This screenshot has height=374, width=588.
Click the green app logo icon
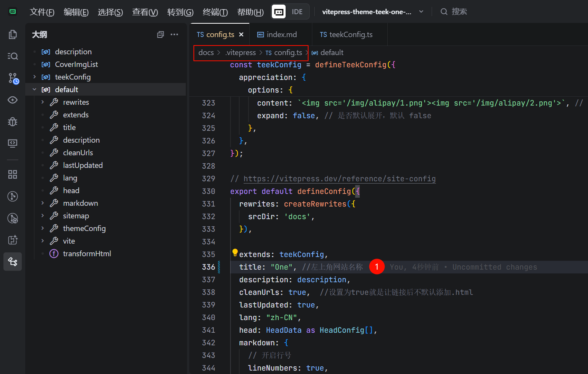point(13,11)
